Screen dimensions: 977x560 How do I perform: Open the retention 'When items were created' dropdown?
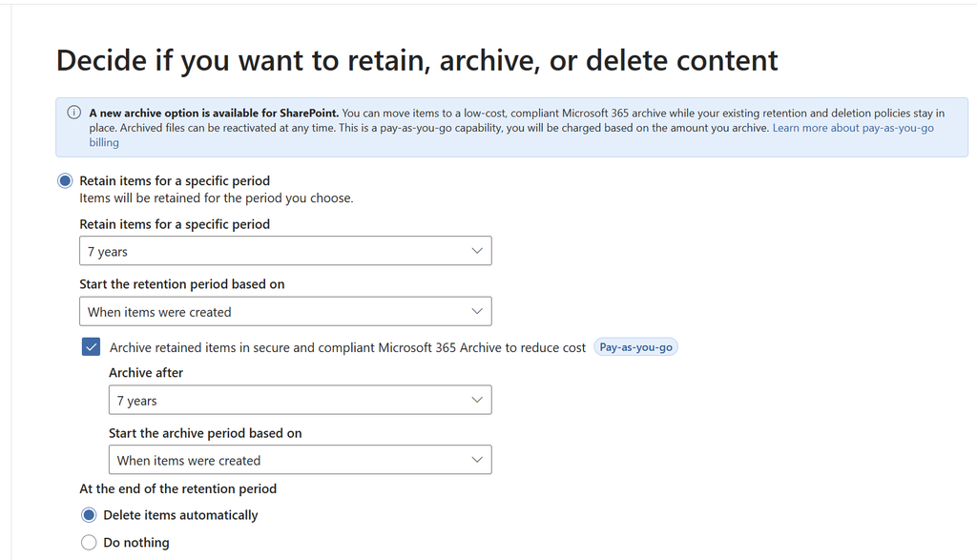(285, 311)
